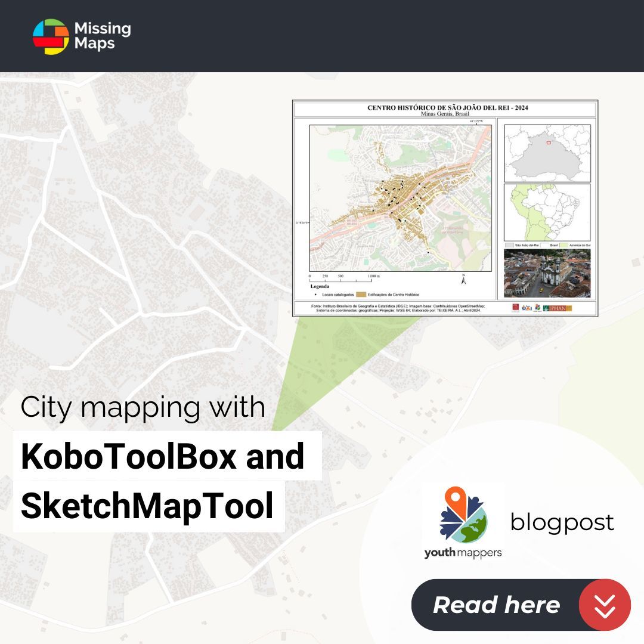Click the Missing Maps title text
The image size is (644, 644).
pyautogui.click(x=103, y=36)
